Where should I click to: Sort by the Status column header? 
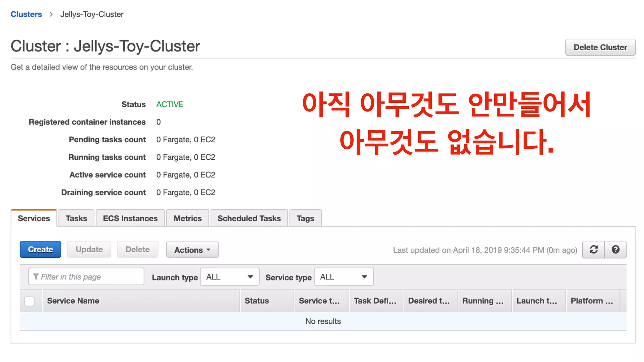[257, 301]
